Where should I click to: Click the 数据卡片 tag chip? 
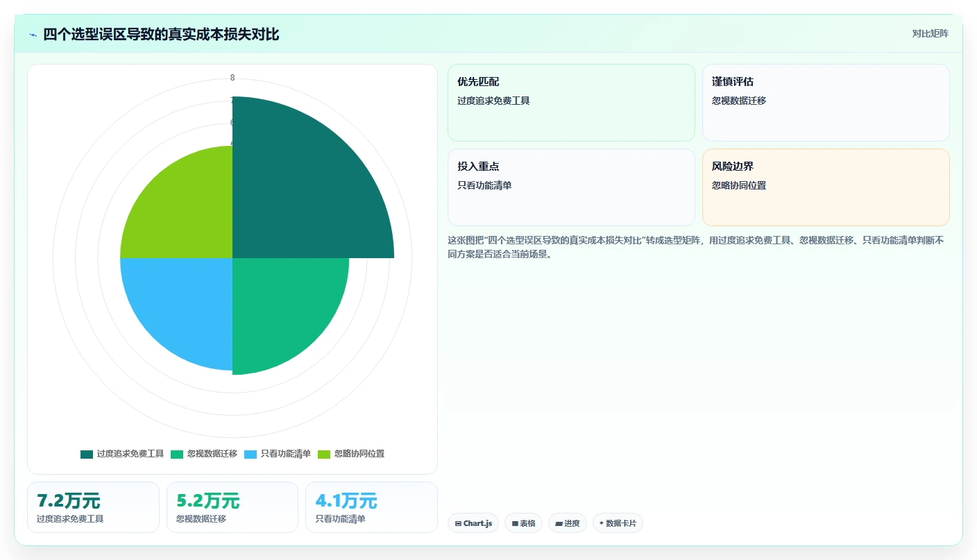[x=618, y=523]
